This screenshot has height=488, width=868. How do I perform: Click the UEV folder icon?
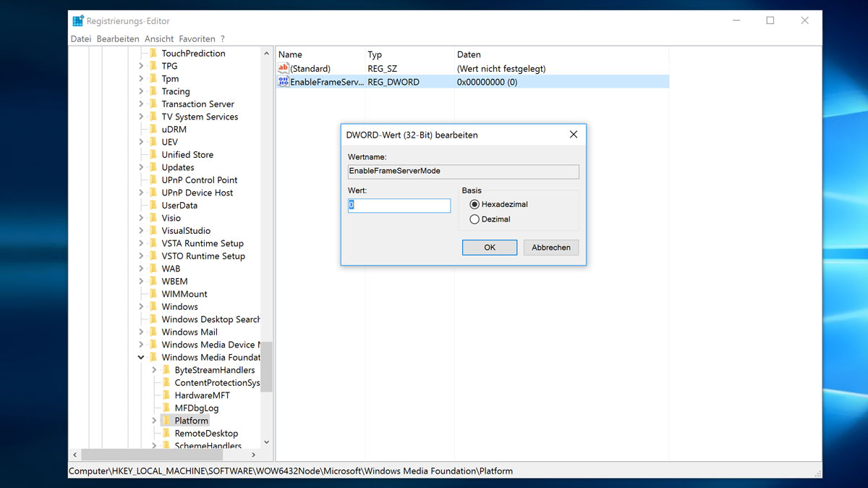click(153, 142)
